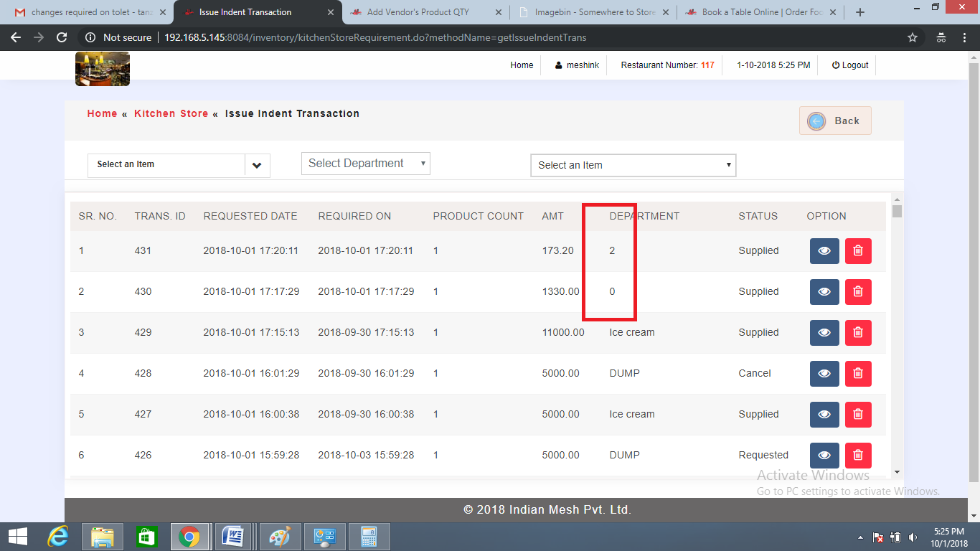Open Windows Store from taskbar
The width and height of the screenshot is (980, 551).
[x=146, y=537]
